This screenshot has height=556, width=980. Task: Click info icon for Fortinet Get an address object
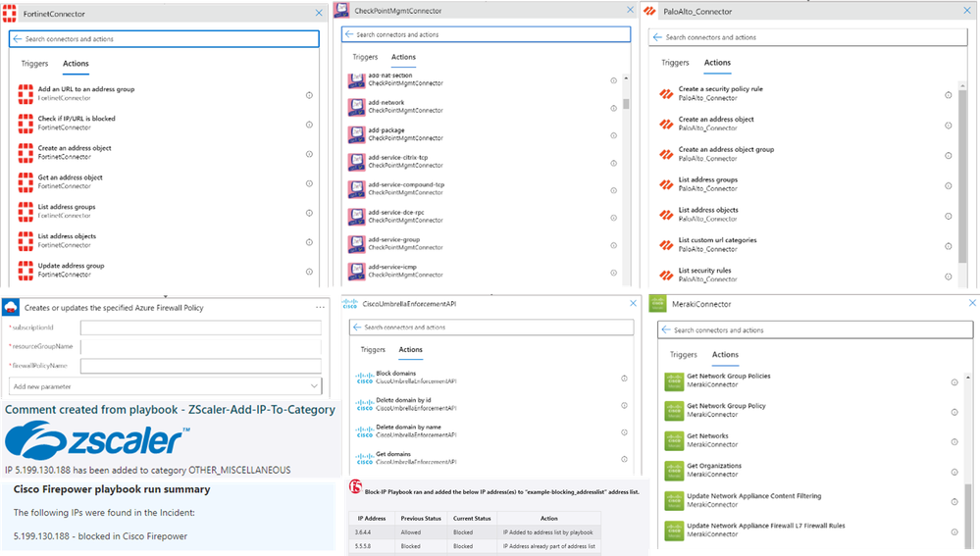[309, 183]
